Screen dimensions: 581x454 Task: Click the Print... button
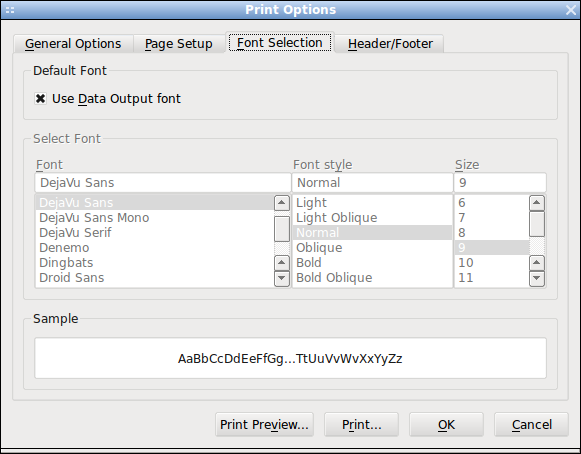[x=361, y=424]
